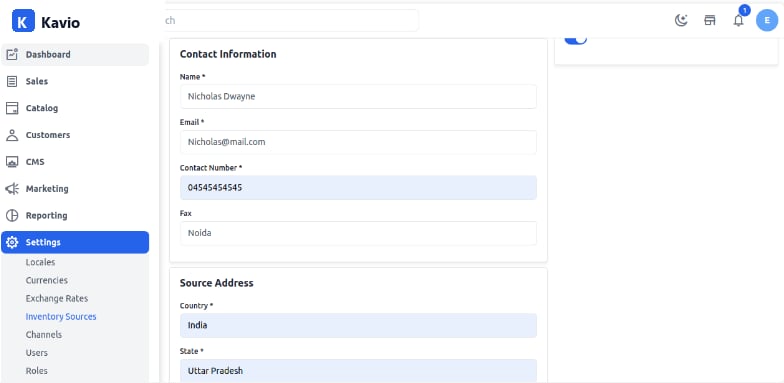
Task: Click the "State *" label
Action: pos(192,352)
